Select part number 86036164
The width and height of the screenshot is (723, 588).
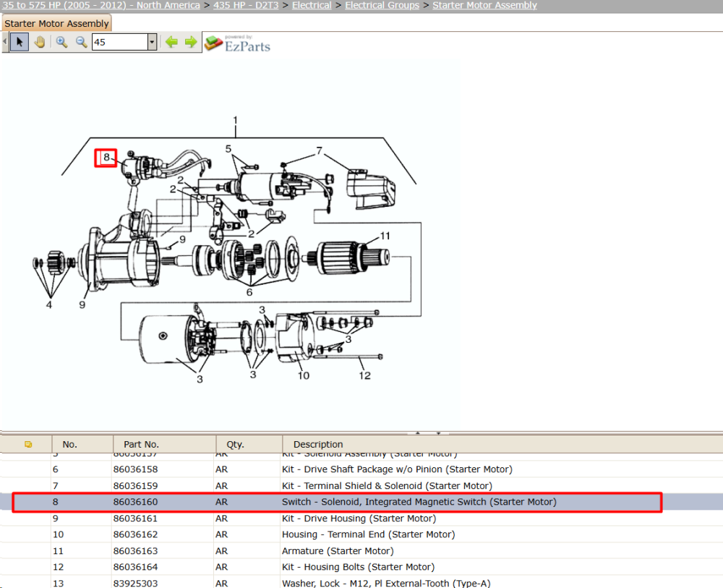click(136, 567)
